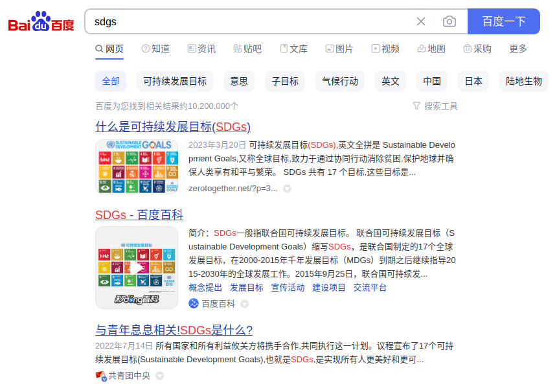
Task: Choose the 意思 filter chip
Action: pos(239,81)
